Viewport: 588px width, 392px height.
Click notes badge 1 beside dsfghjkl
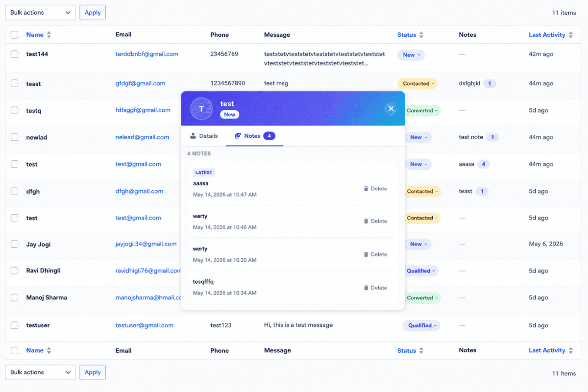point(490,84)
